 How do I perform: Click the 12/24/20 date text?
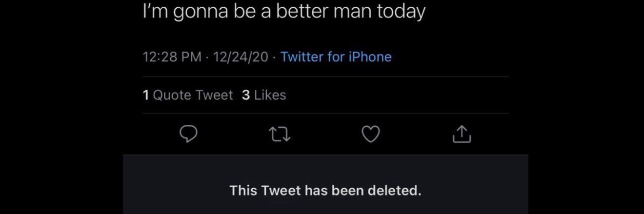(241, 57)
